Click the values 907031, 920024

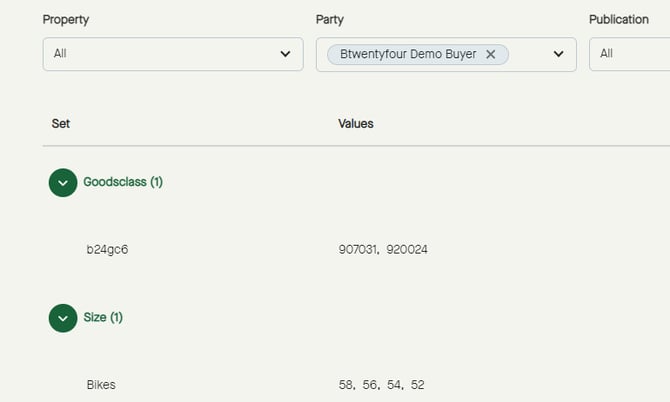383,249
